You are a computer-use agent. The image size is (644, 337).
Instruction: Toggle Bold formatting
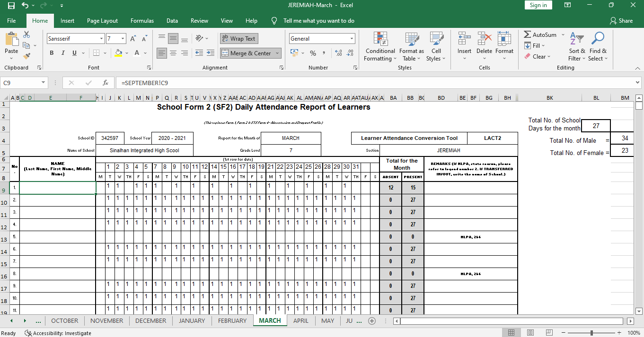[x=52, y=53]
